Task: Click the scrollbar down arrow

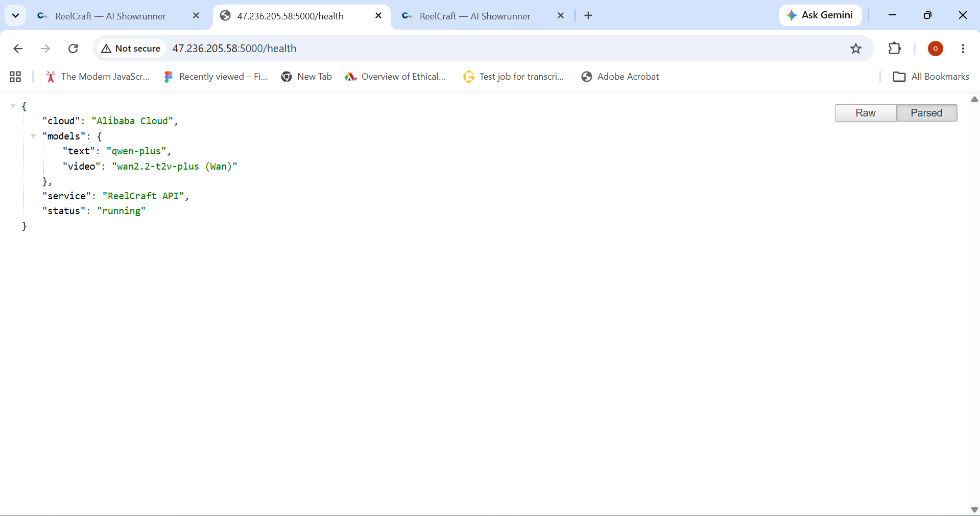Action: tap(974, 510)
